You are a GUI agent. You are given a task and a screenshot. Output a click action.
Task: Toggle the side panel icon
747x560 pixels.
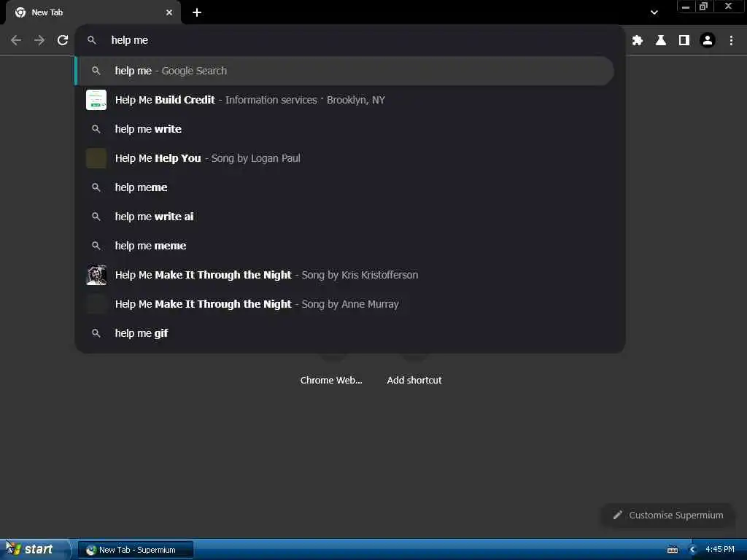click(x=684, y=41)
